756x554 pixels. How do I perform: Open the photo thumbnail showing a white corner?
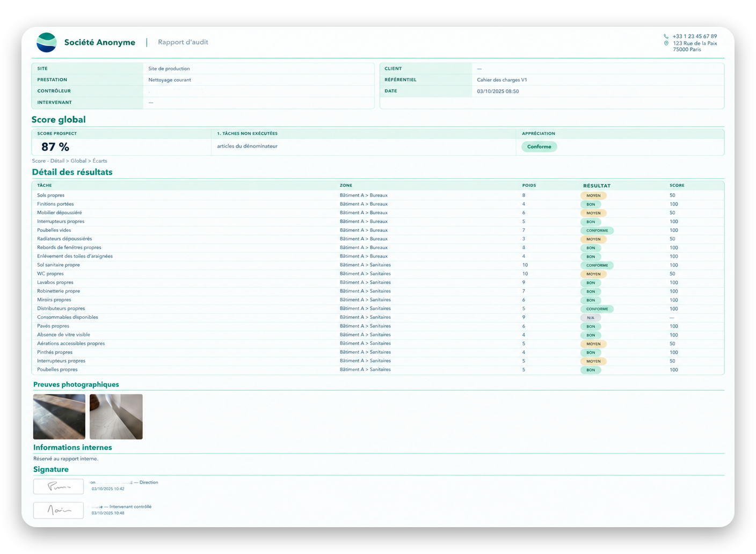tap(116, 417)
